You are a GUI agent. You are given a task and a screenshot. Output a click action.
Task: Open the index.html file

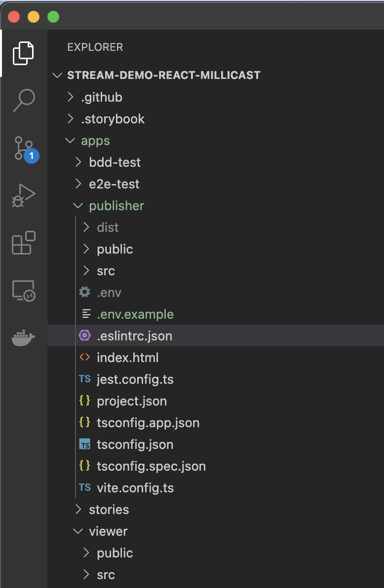[x=128, y=357]
